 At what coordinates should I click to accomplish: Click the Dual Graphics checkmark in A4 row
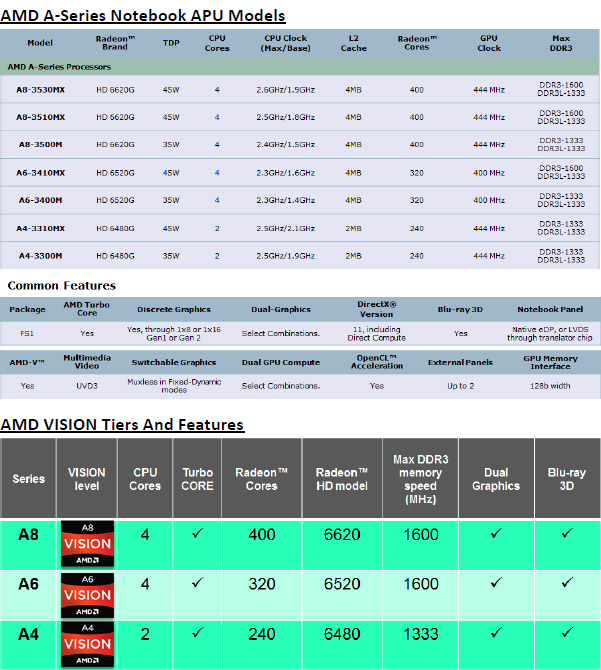point(496,632)
